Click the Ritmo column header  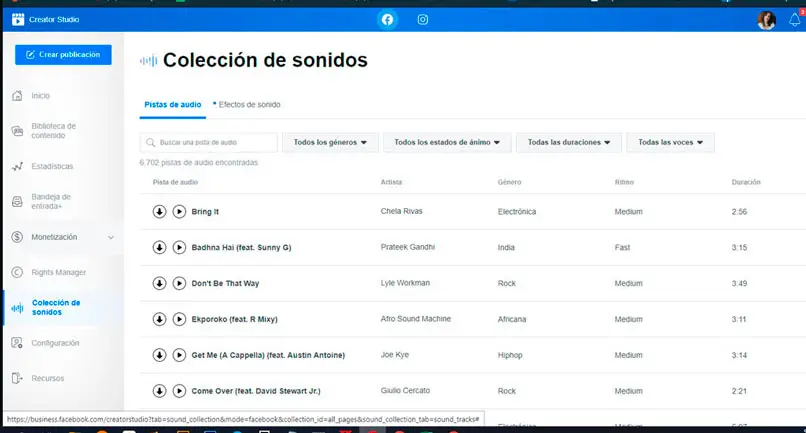point(624,182)
